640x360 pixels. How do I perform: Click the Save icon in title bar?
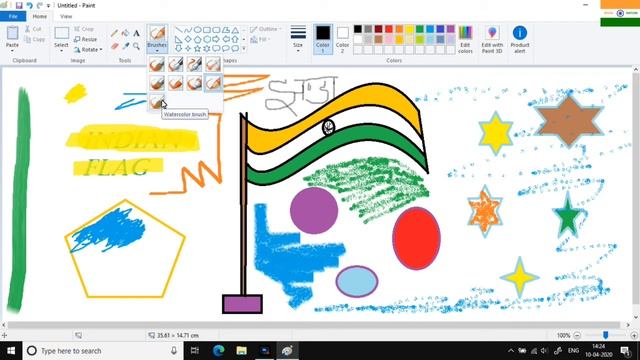pos(19,5)
